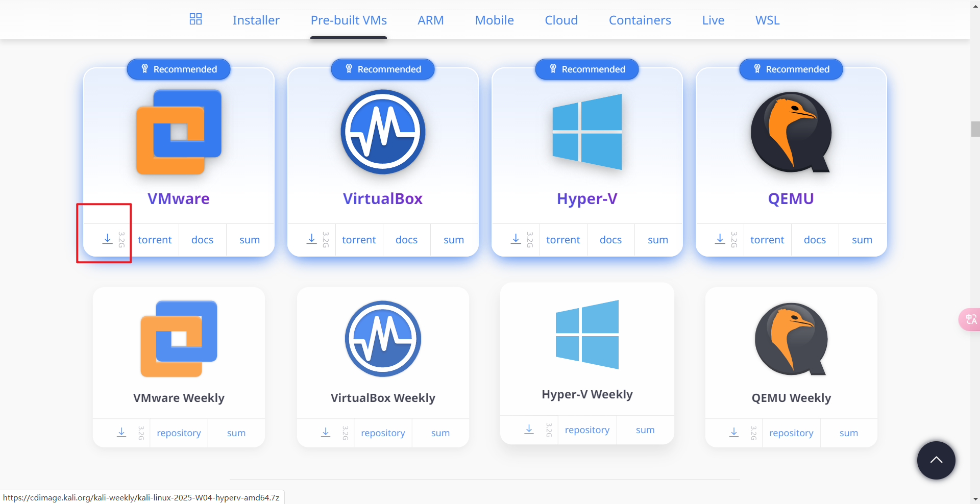Go to the Mobile tab
Image resolution: width=980 pixels, height=504 pixels.
coord(494,20)
